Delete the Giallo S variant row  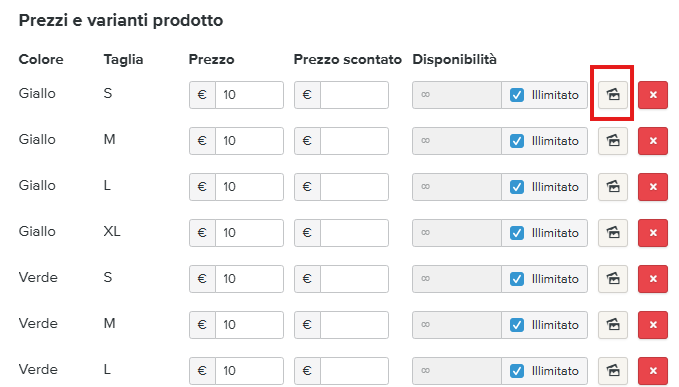[653, 95]
